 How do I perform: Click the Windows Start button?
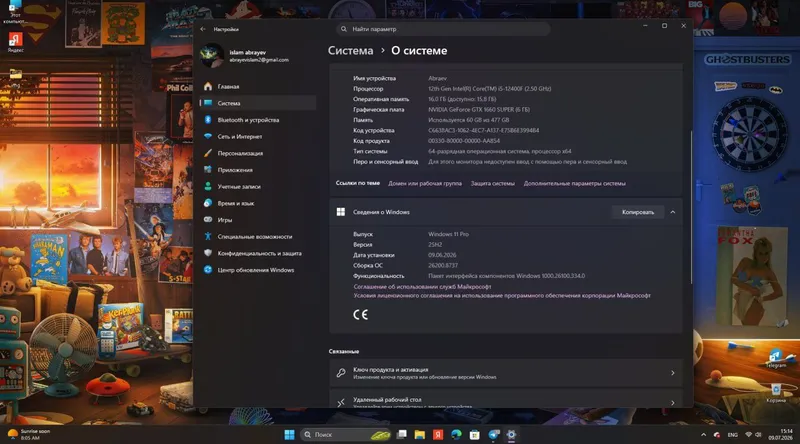coord(289,434)
